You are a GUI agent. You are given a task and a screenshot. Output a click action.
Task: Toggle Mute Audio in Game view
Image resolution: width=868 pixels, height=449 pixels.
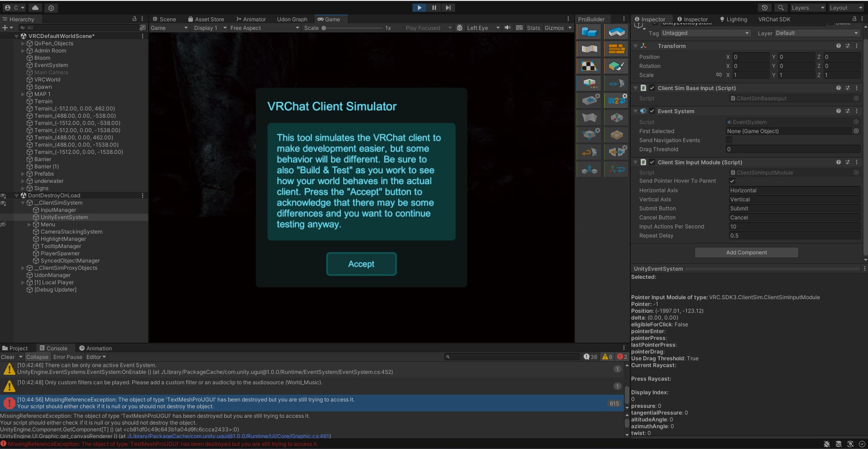(508, 28)
